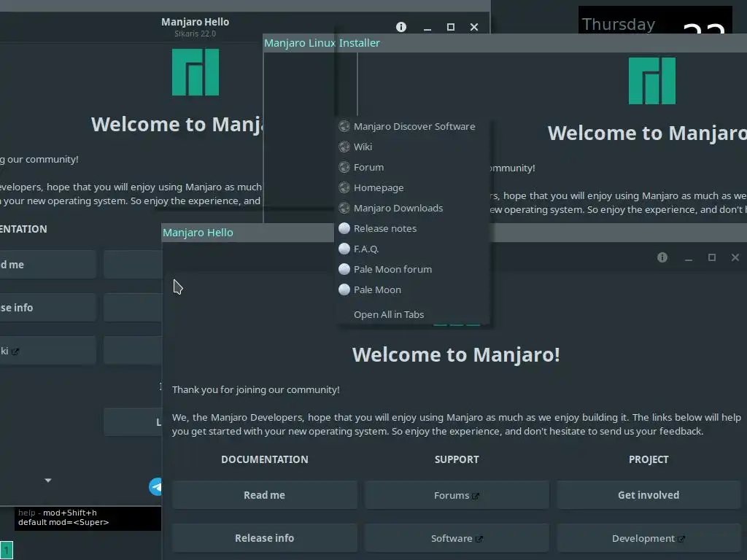Close the back-left Manjaro Hello window
The height and width of the screenshot is (560, 747).
tap(474, 27)
